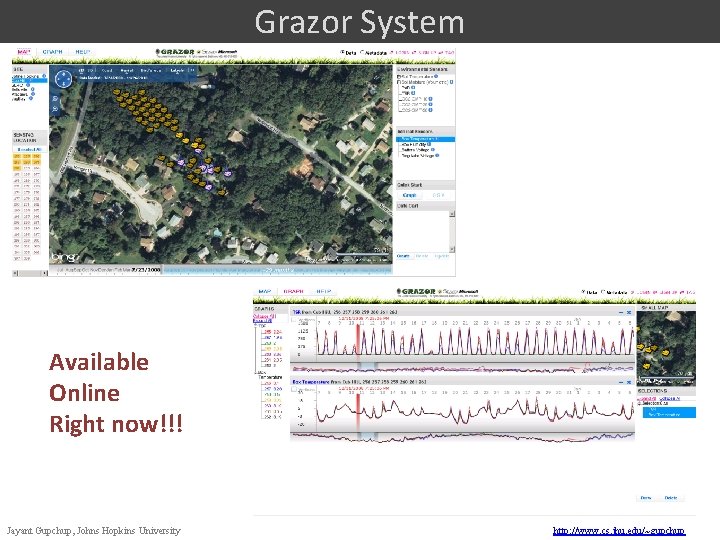Click the Small Map thumbnail

click(x=666, y=348)
